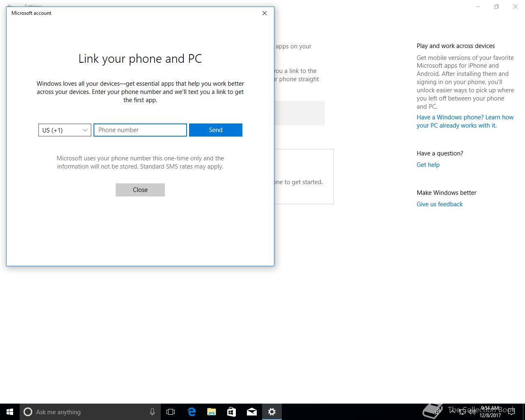Open Give us feedback link in Settings
525x420 pixels.
[440, 204]
